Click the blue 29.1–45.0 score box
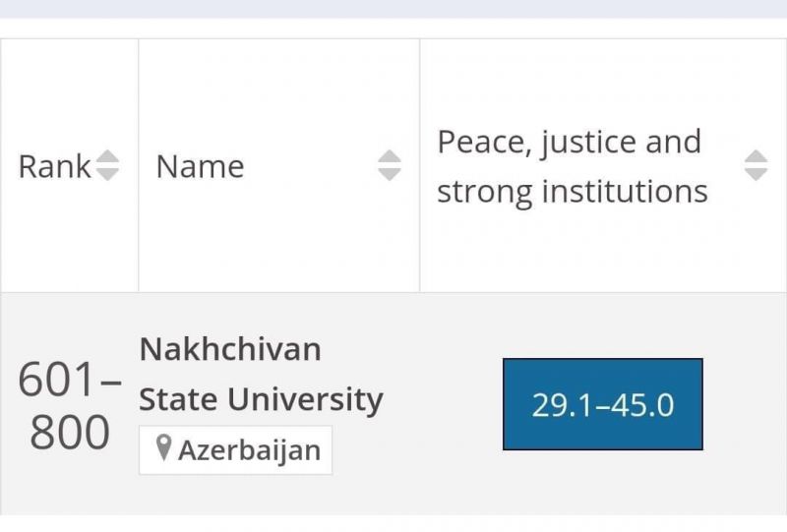This screenshot has height=532, width=787. tap(603, 404)
